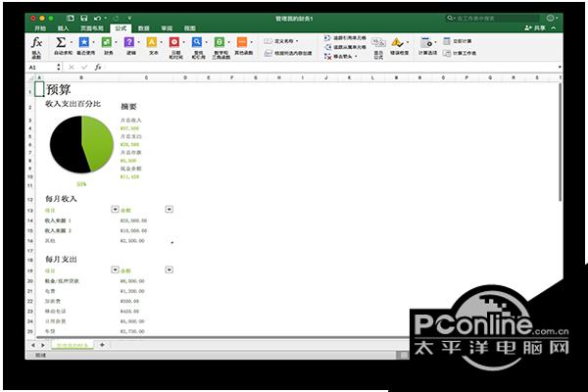Open the Date & Time functions red icon
The height and width of the screenshot is (392, 588).
click(174, 42)
